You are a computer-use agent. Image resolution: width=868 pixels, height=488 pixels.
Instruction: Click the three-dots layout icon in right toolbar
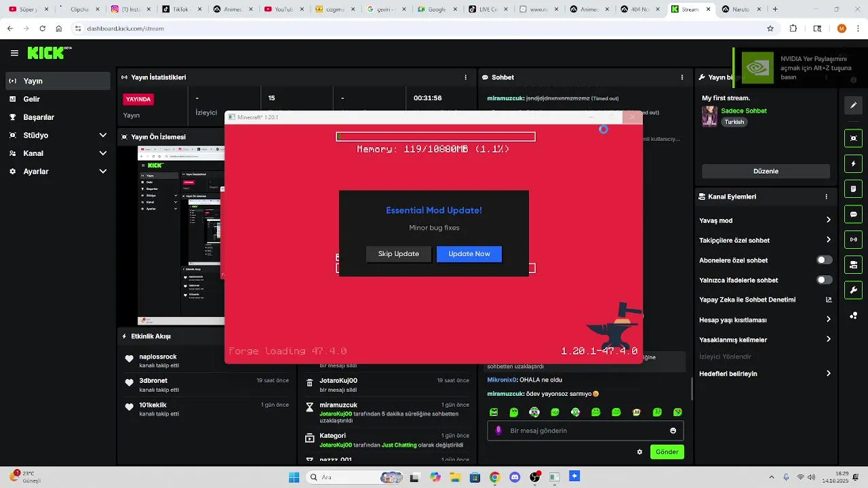(853, 316)
